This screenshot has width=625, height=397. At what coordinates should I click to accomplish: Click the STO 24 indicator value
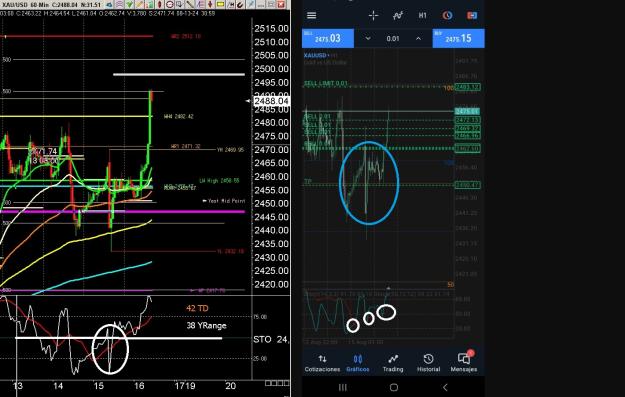271,340
